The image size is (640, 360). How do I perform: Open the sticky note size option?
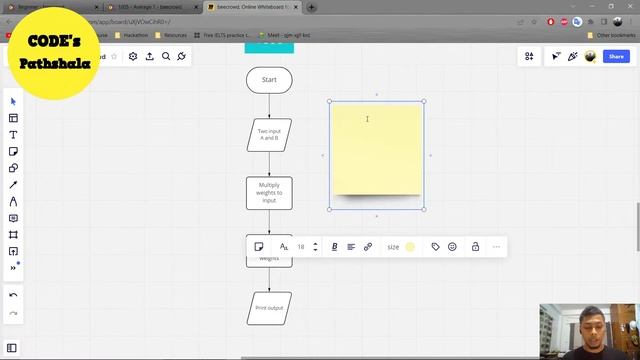pos(393,247)
